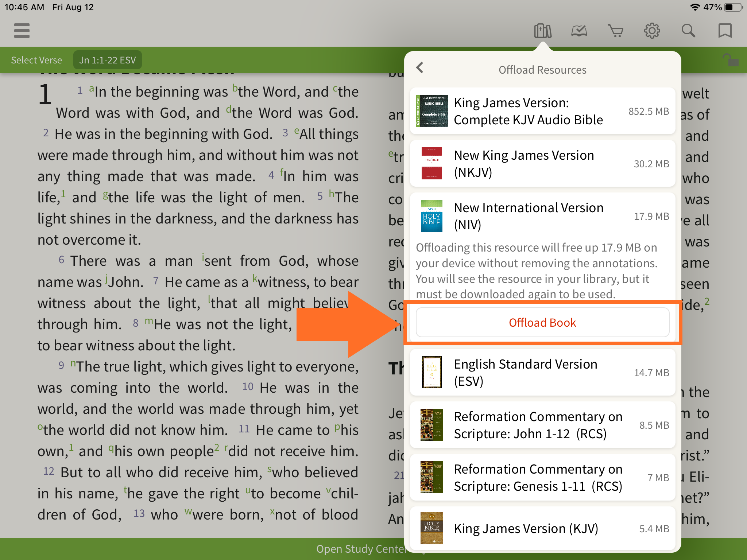Select Reformation Commentary Genesis 1-11 row
747x560 pixels.
(543, 478)
